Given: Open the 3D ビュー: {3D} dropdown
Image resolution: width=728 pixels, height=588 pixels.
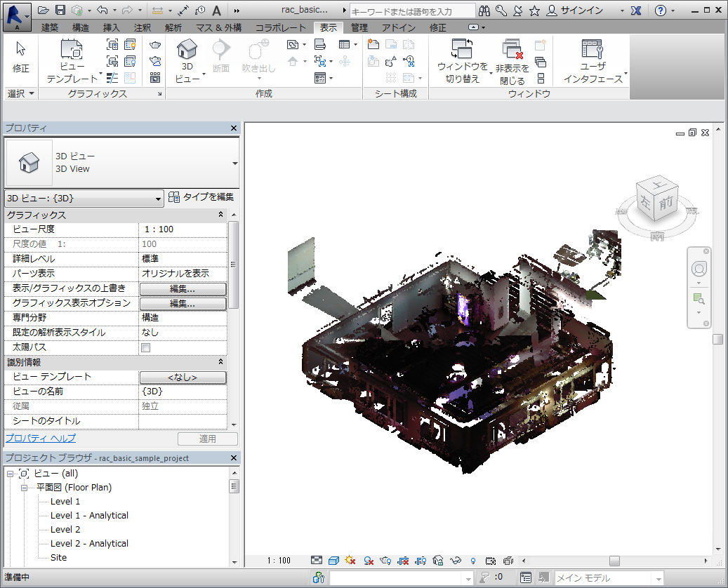Looking at the screenshot, I should coord(159,199).
